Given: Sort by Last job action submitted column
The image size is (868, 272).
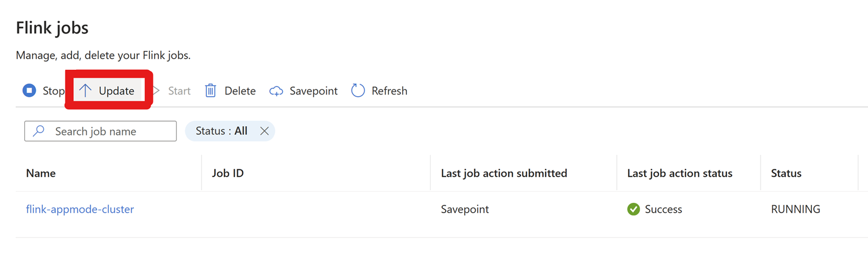Looking at the screenshot, I should tap(504, 173).
